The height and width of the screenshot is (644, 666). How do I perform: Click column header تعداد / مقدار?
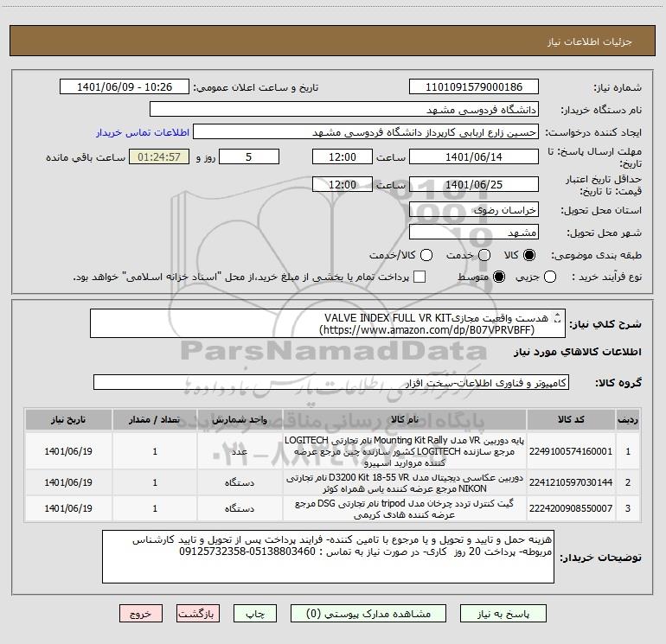(x=155, y=420)
